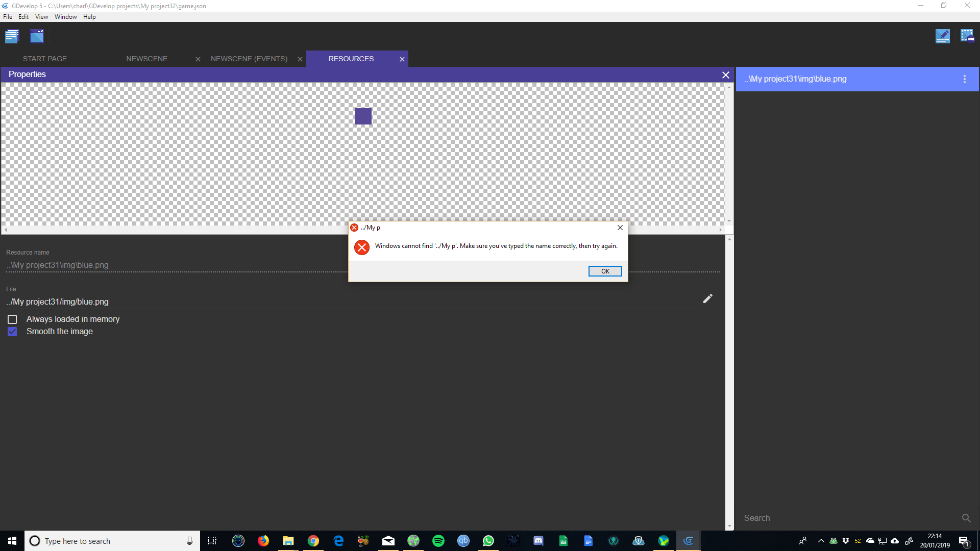Image resolution: width=980 pixels, height=551 pixels.
Task: Click the properties panel scrollbar bottom arrow
Action: [x=729, y=527]
